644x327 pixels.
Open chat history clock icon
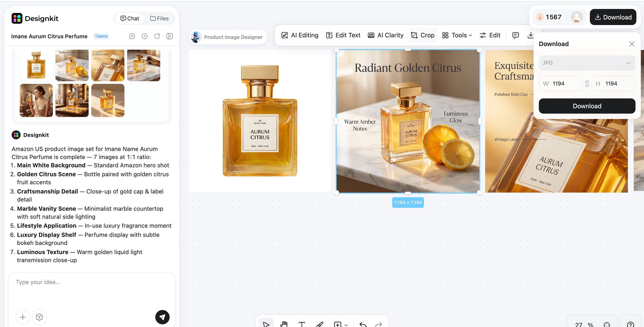(145, 36)
